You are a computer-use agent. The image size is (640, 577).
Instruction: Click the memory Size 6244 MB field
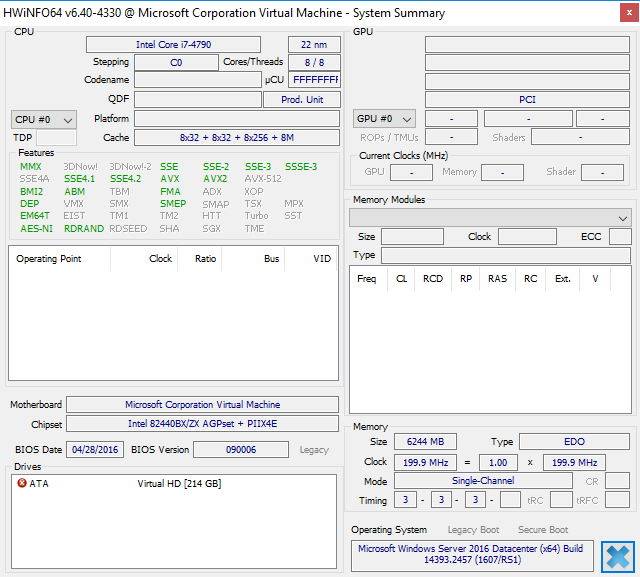[x=426, y=442]
